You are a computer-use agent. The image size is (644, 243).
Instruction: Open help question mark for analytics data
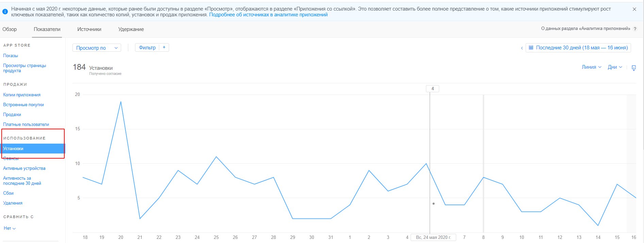click(635, 29)
